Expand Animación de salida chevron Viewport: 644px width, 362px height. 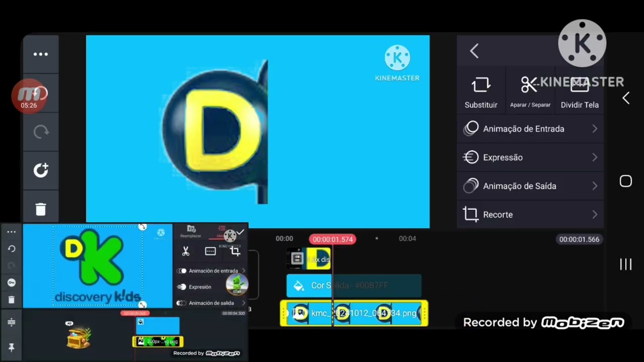point(244,303)
